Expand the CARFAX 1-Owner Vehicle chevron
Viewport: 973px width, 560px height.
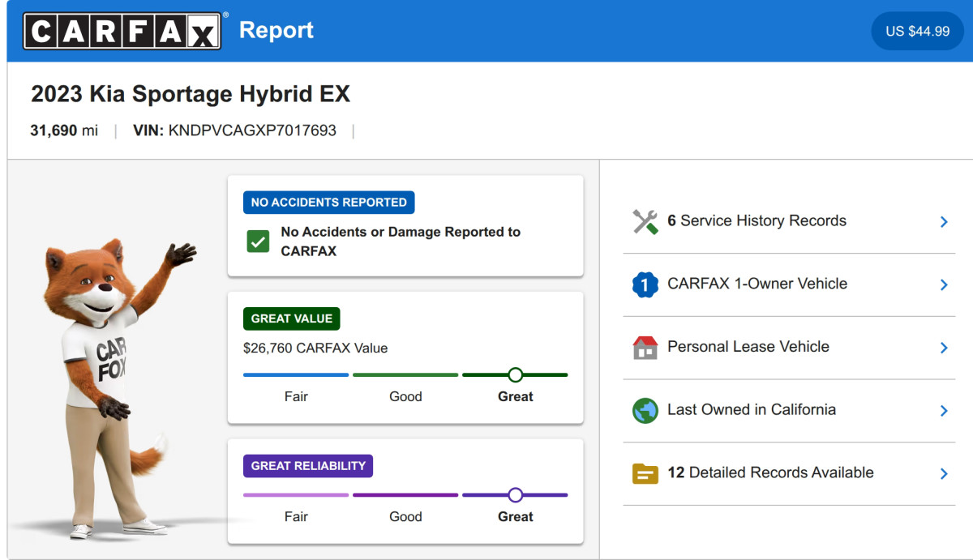coord(944,284)
